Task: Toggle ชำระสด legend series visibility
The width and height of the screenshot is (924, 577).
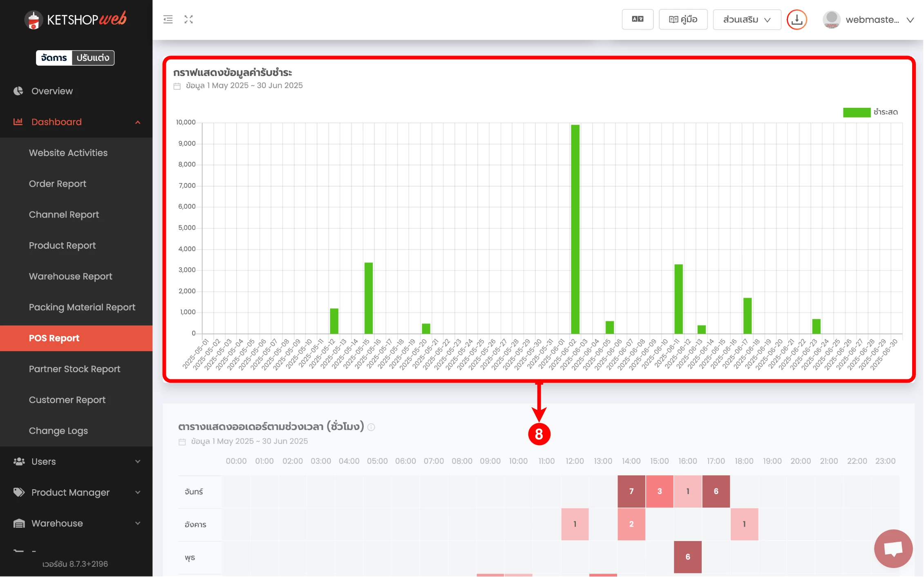Action: (x=870, y=112)
